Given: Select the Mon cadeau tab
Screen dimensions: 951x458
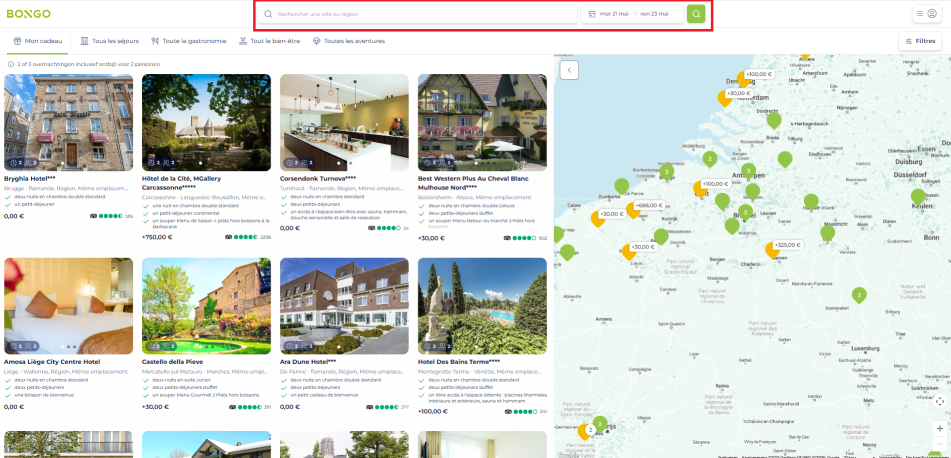Looking at the screenshot, I should pyautogui.click(x=37, y=41).
